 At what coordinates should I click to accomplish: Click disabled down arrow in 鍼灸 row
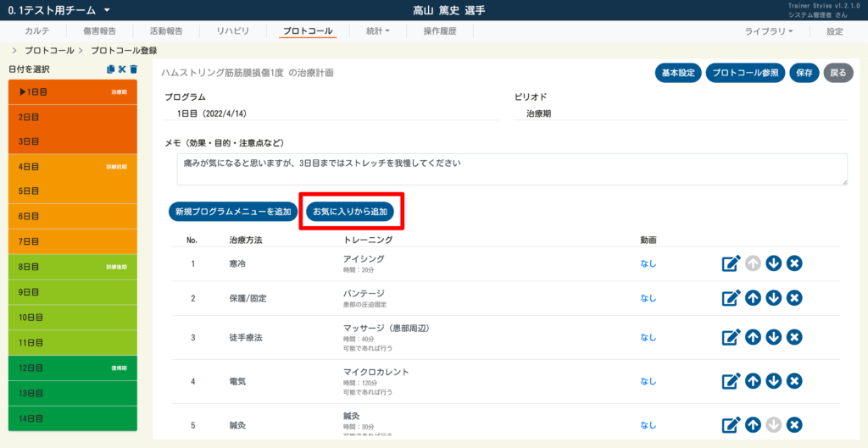(x=773, y=425)
